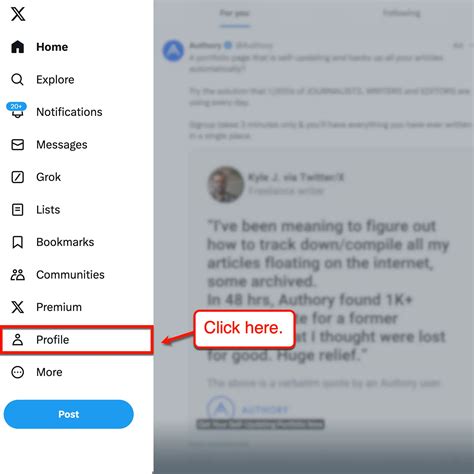Viewport: 474px width, 474px height.
Task: Click the X logo at top
Action: 18,14
